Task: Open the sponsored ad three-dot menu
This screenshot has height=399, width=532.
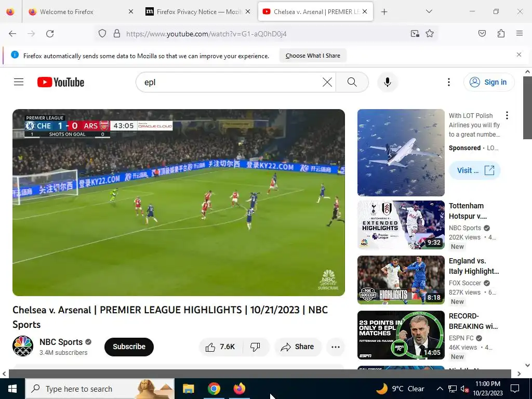Action: coord(507,116)
